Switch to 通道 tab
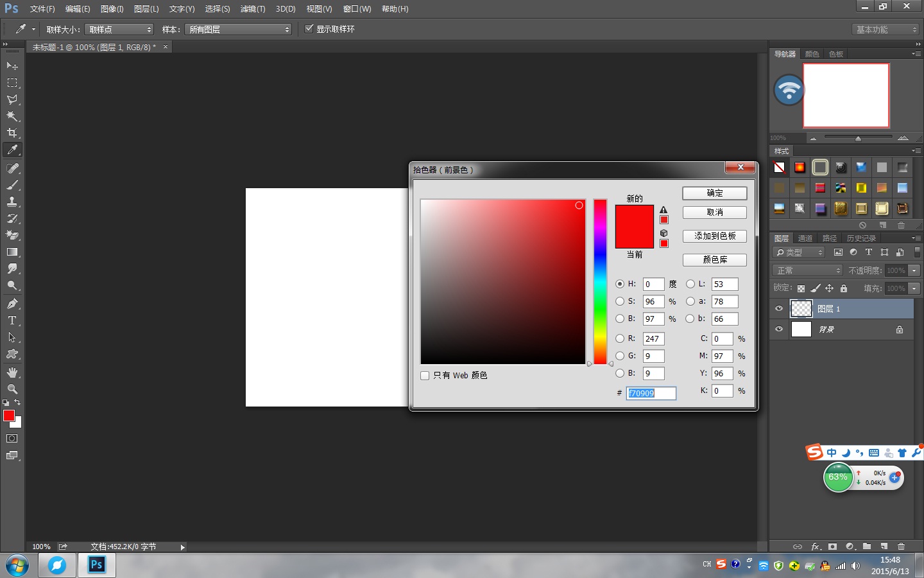Viewport: 924px width, 578px height. pyautogui.click(x=805, y=238)
